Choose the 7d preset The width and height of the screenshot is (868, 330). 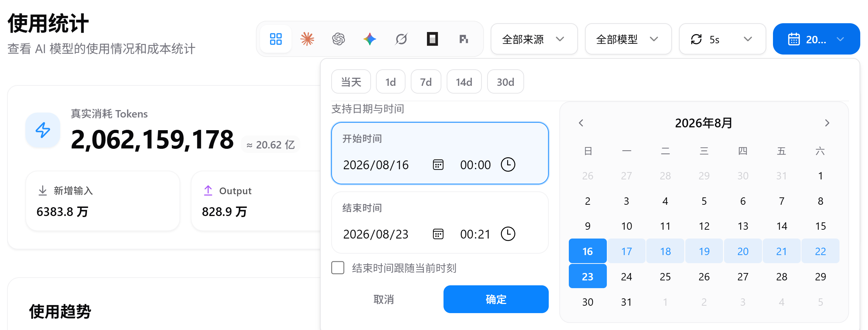coord(426,82)
